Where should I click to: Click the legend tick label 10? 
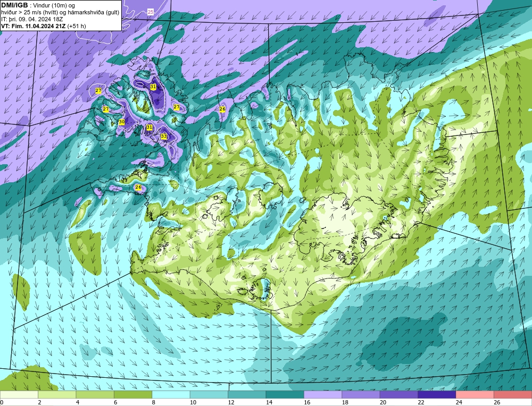193,402
